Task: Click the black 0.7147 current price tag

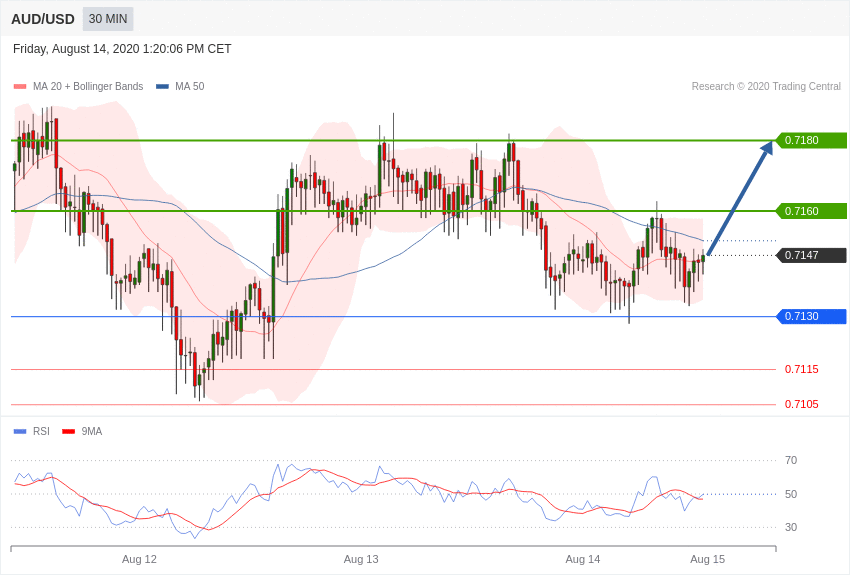Action: pyautogui.click(x=811, y=255)
